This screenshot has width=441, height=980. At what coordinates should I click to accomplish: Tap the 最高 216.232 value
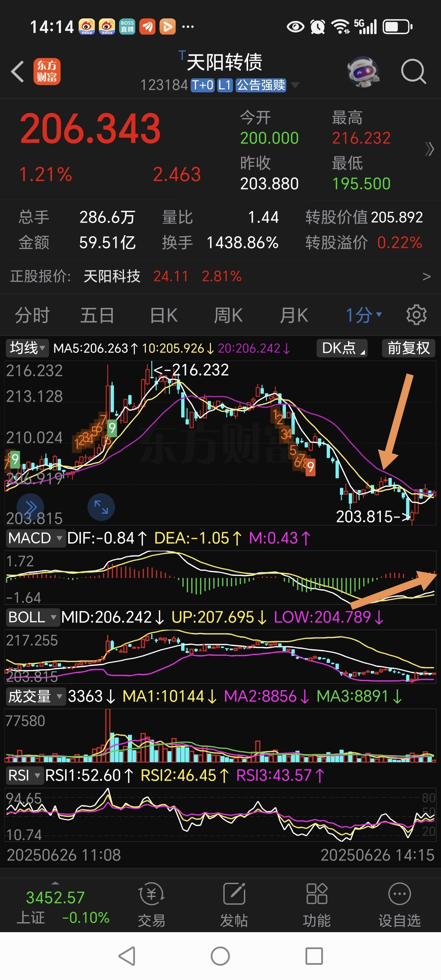(x=361, y=138)
